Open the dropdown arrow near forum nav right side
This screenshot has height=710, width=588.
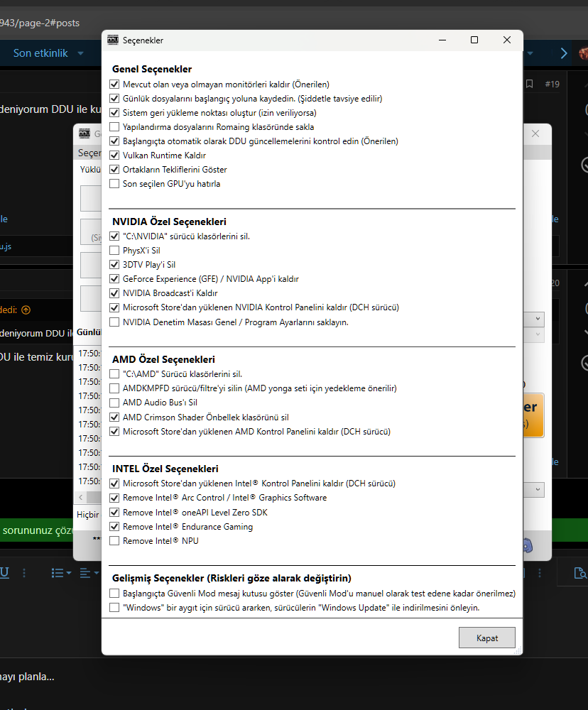pos(530,53)
